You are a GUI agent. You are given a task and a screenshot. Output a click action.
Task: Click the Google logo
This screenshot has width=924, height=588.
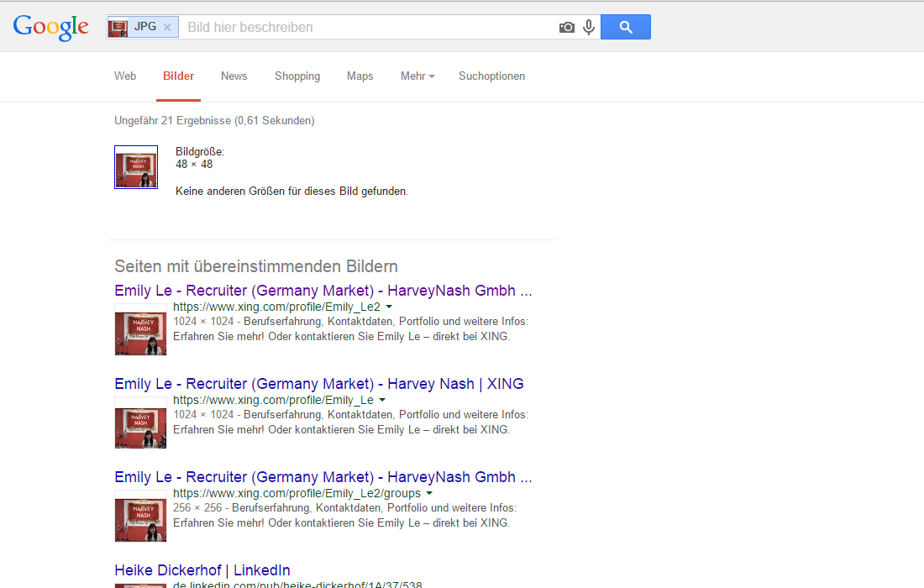pyautogui.click(x=51, y=27)
